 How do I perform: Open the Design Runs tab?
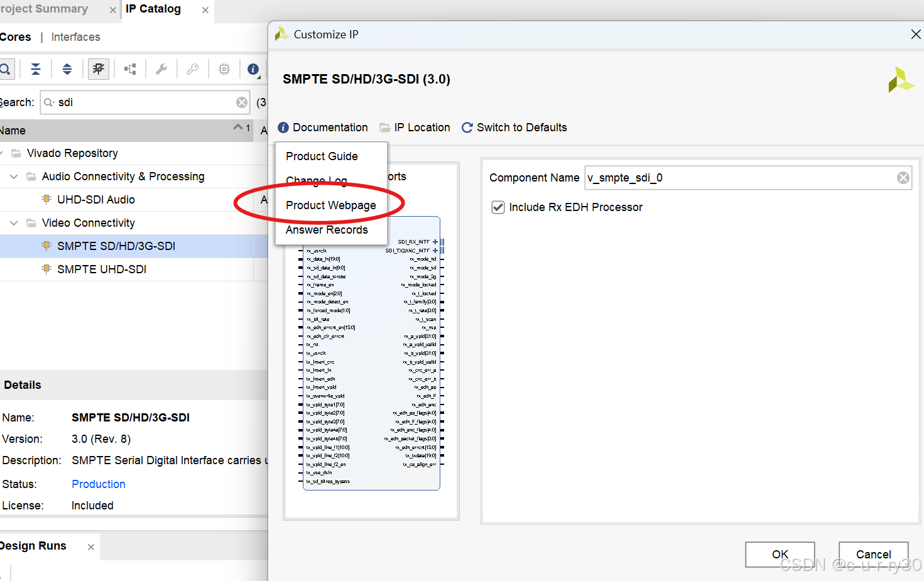pos(33,546)
